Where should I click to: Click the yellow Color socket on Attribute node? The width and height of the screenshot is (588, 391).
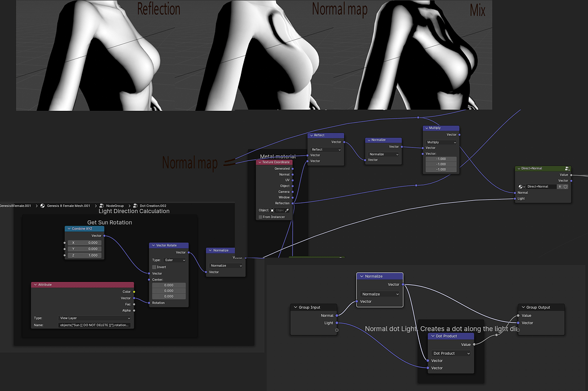(x=134, y=292)
